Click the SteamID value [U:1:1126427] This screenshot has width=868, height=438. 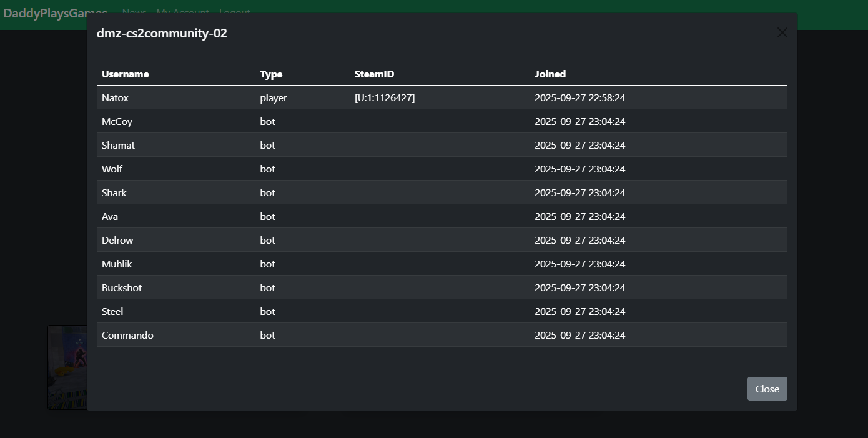coord(384,97)
